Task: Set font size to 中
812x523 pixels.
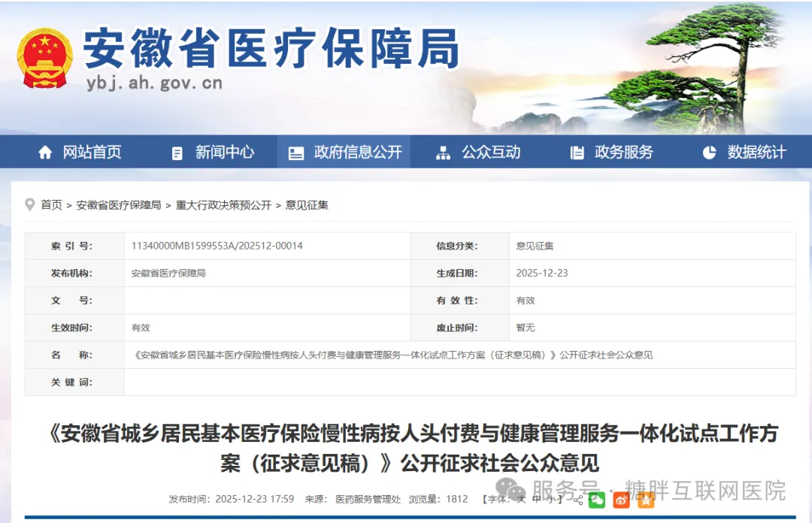Action: (x=537, y=500)
